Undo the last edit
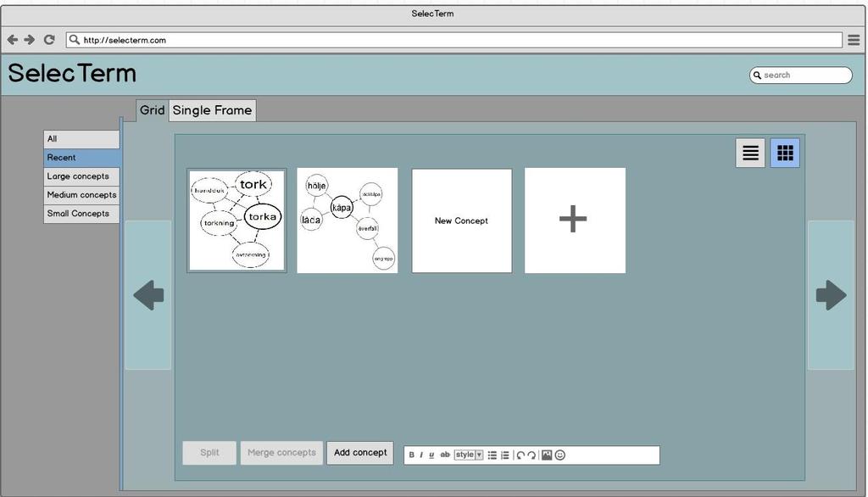The image size is (868, 497). click(x=520, y=455)
